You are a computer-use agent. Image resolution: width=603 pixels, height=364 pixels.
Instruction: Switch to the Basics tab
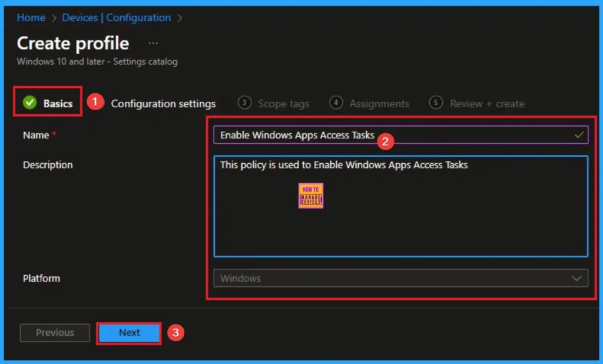point(58,104)
